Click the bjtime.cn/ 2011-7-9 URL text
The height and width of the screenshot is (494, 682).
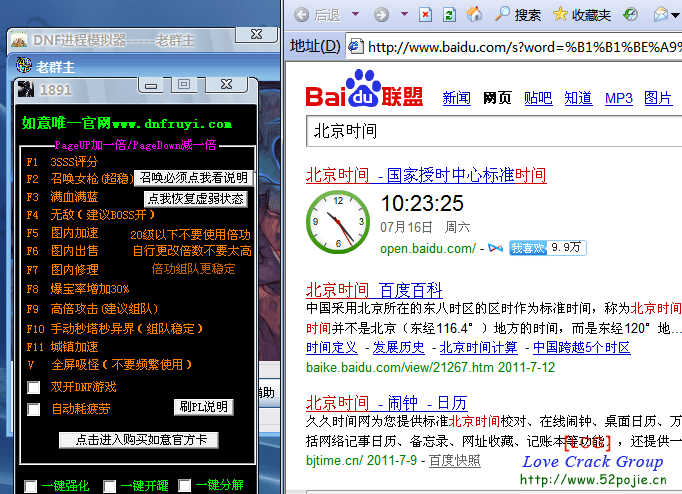[x=361, y=460]
